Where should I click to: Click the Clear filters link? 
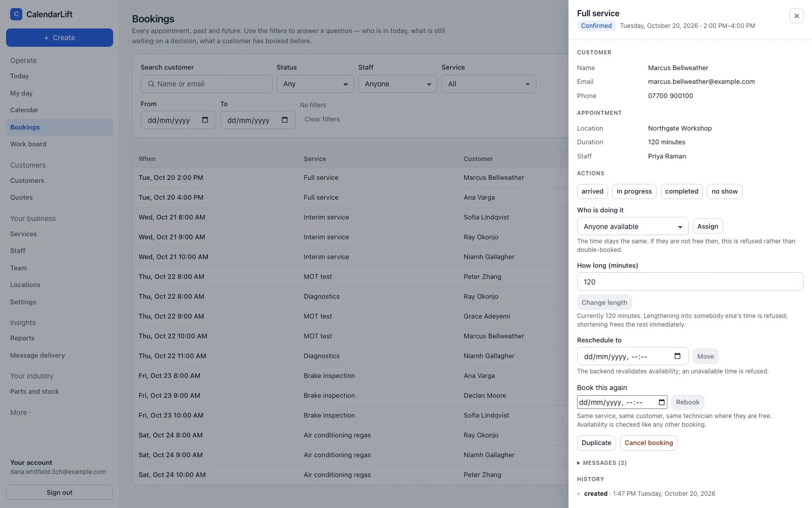point(322,119)
